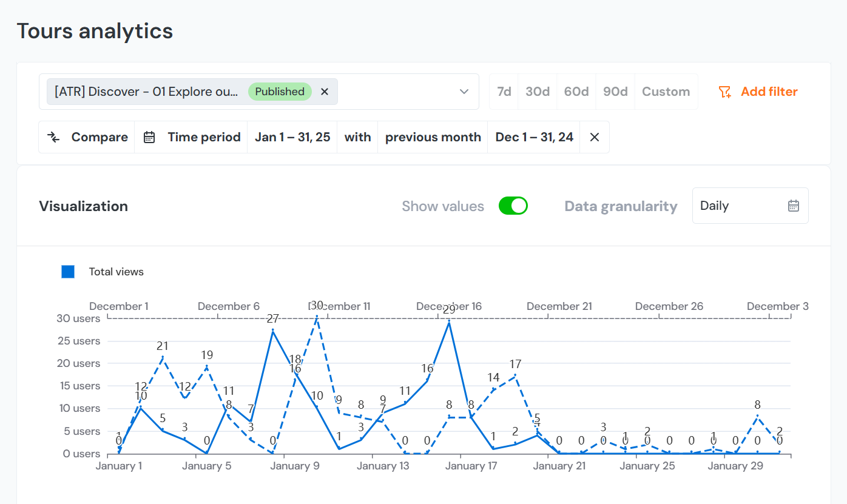The image size is (847, 504).
Task: Click the Add filter funnel icon
Action: coord(724,92)
